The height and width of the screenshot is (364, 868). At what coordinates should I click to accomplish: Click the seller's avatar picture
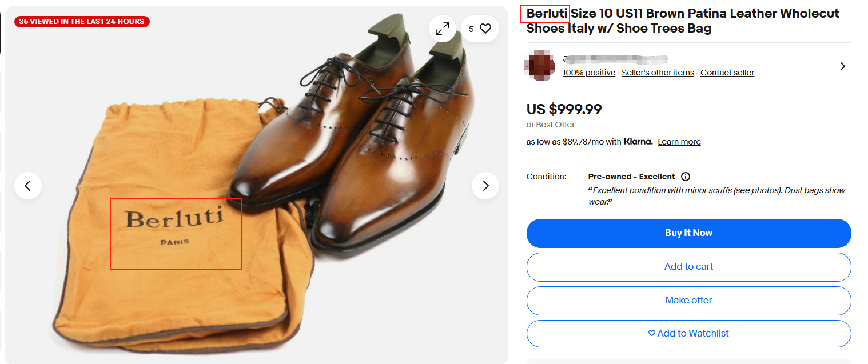pyautogui.click(x=538, y=65)
